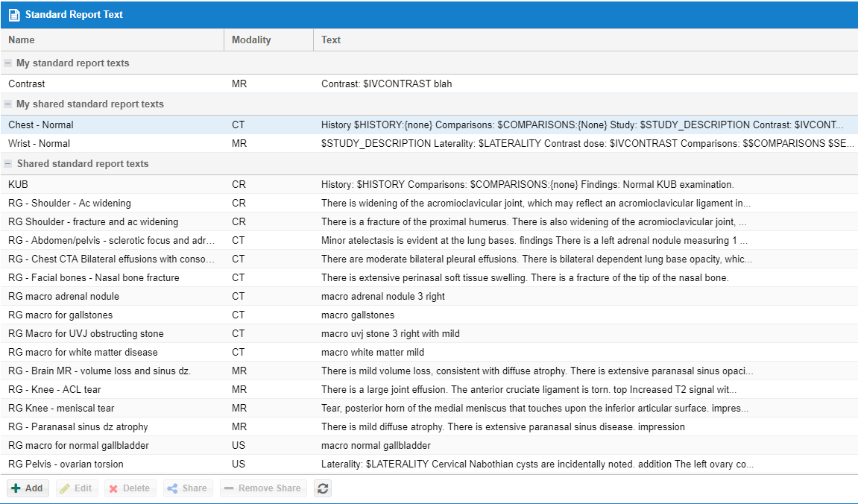
Task: Select the Contrast row
Action: click(x=429, y=84)
